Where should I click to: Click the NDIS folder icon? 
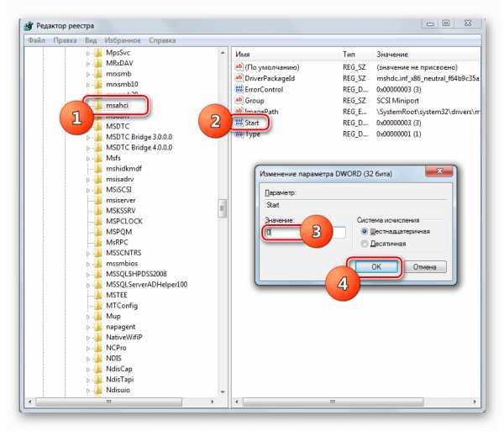point(98,359)
